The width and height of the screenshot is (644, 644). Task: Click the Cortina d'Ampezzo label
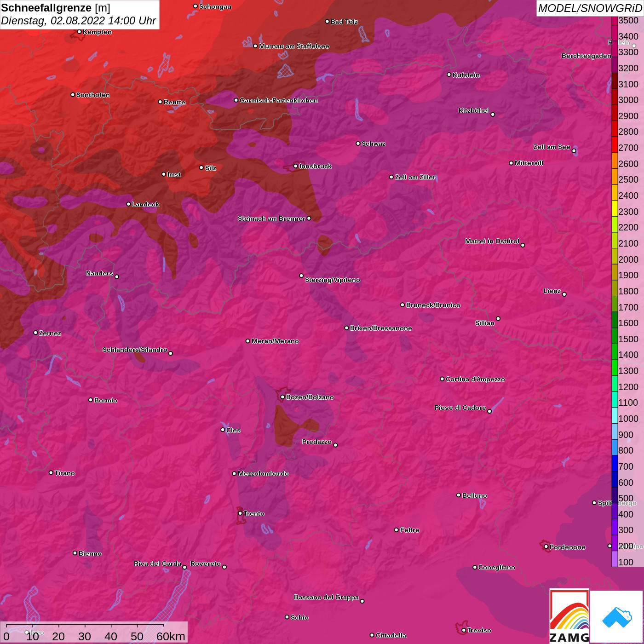475,379
